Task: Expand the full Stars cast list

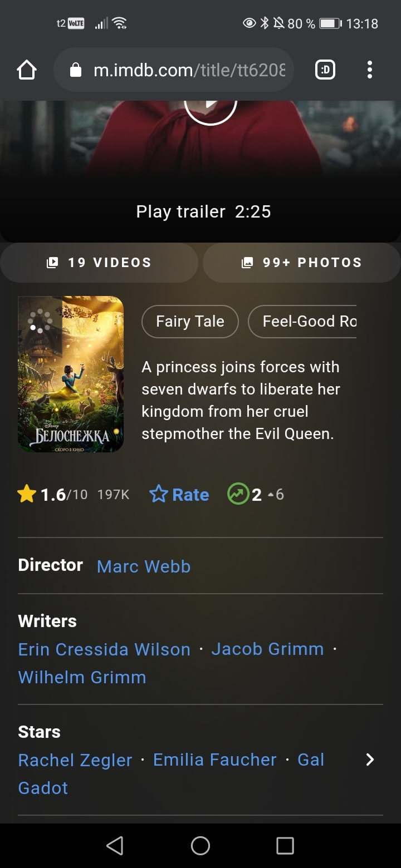Action: point(370,760)
